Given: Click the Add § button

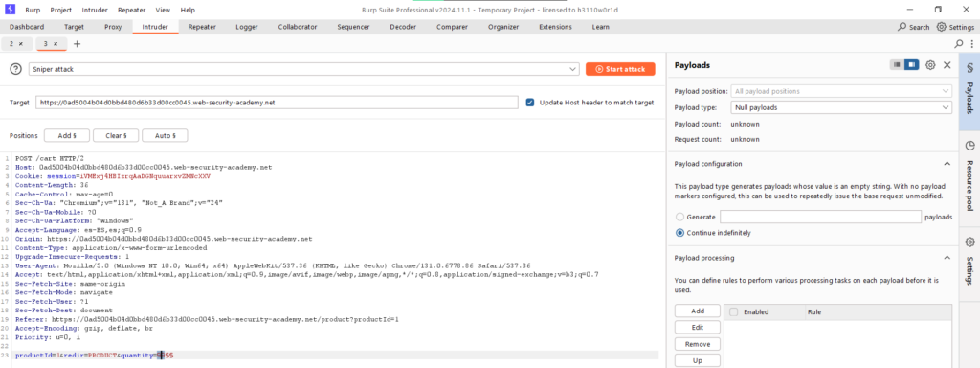Looking at the screenshot, I should point(67,136).
